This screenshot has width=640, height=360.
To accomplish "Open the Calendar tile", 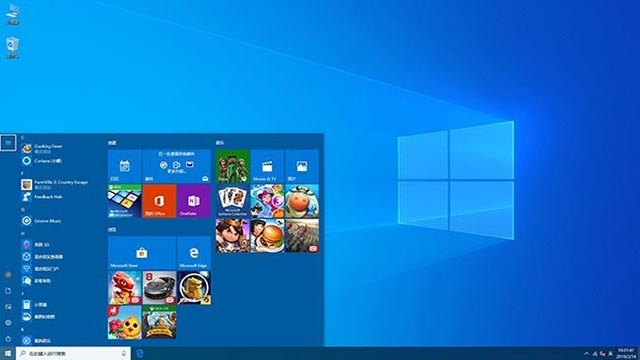I will coord(124,166).
